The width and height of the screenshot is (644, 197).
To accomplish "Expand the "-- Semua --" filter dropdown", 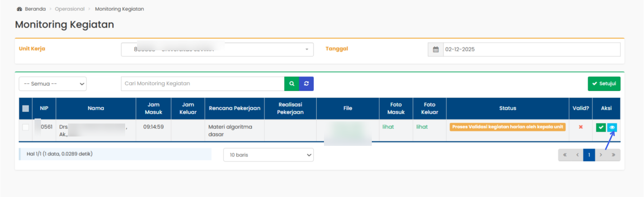I will pos(52,84).
